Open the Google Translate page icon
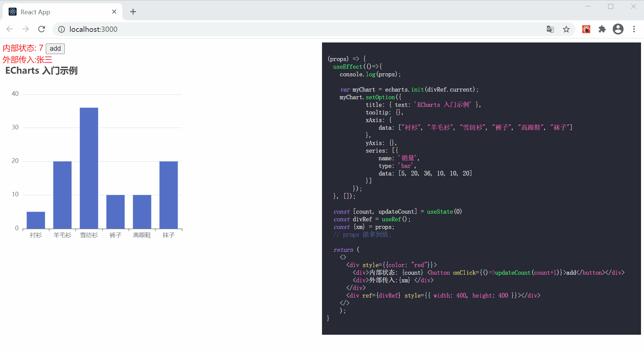The image size is (644, 350). [x=550, y=29]
